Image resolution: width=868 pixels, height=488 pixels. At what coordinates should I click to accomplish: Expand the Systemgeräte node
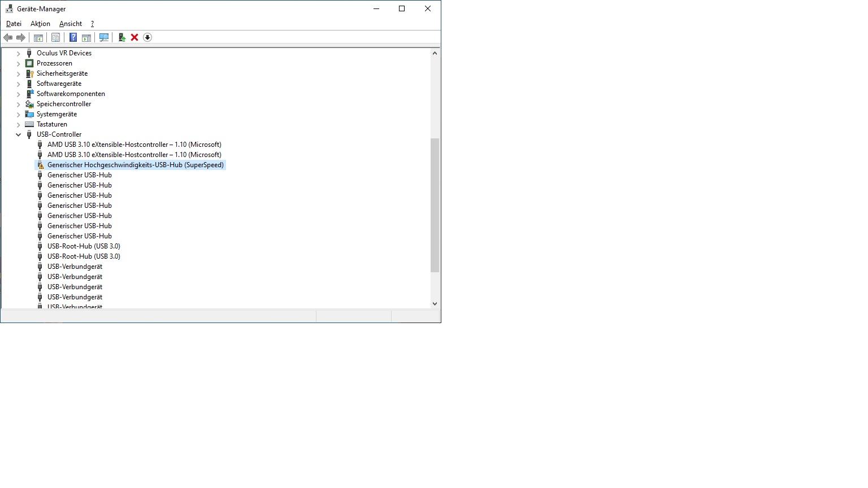pos(18,114)
